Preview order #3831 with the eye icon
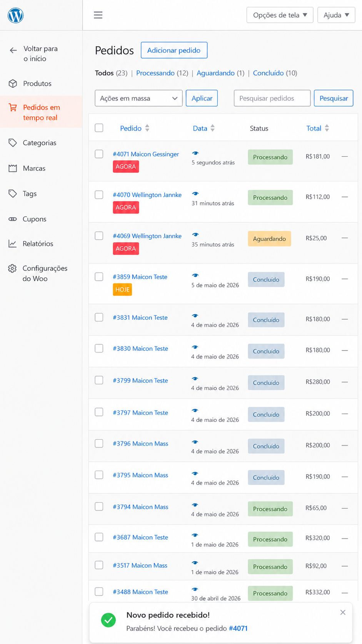 pos(195,316)
